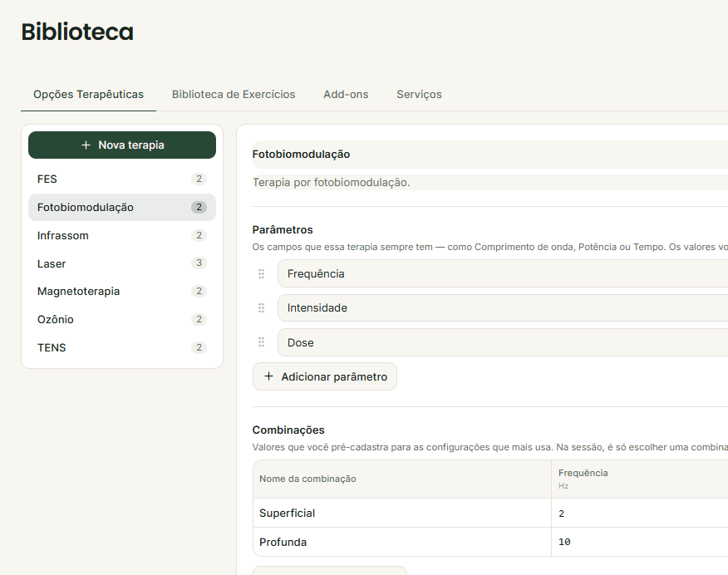
Task: Click drag handle beside Intensidade parameter
Action: pos(262,307)
